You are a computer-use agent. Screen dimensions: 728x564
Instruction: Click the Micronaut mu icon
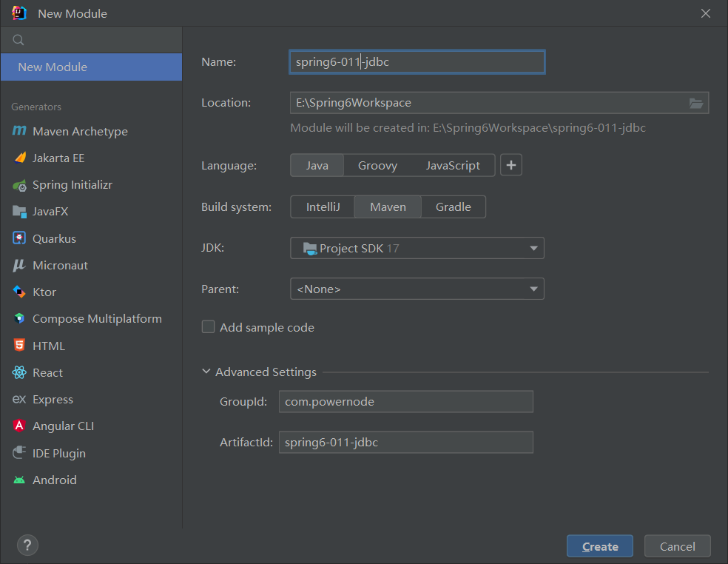19,265
